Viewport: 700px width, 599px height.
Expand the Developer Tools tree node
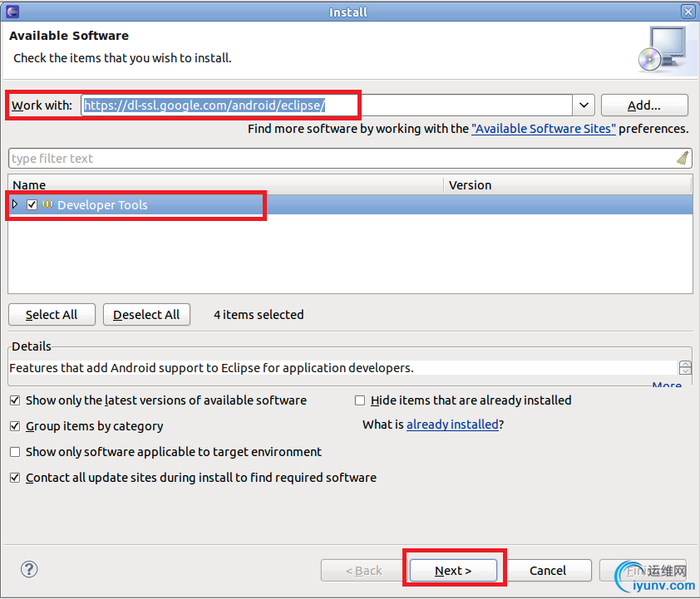[15, 204]
